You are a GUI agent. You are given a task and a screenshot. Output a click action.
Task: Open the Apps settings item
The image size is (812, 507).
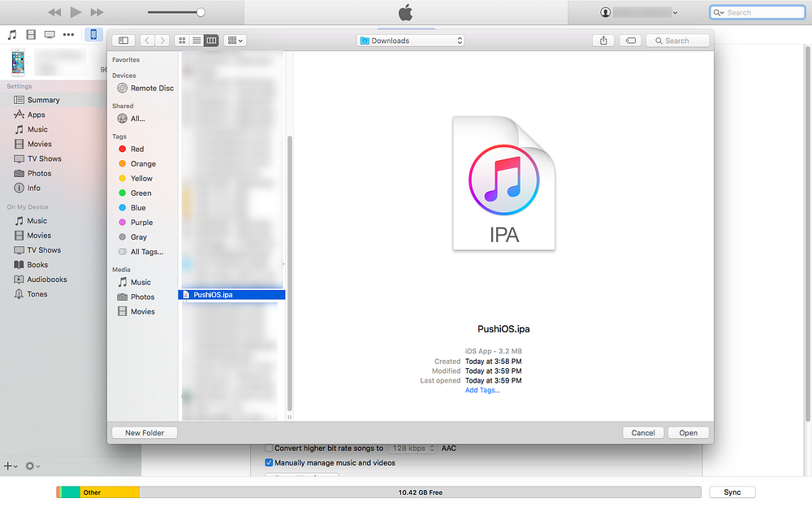pyautogui.click(x=37, y=115)
